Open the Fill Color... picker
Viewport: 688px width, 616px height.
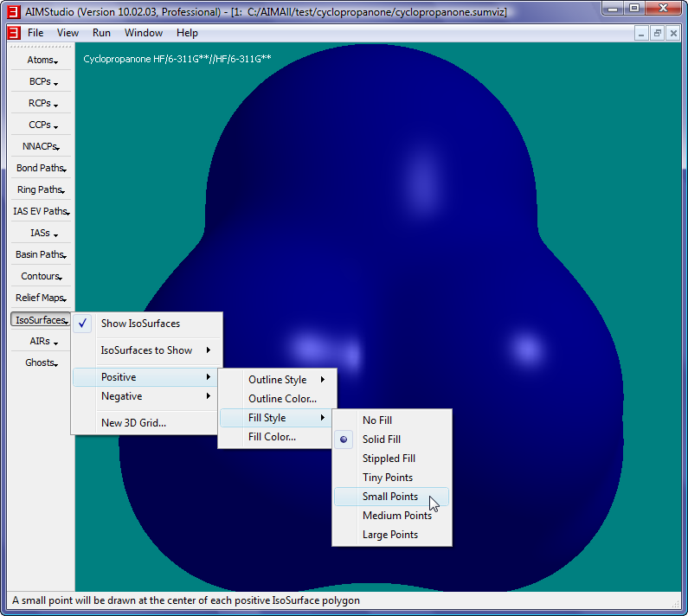(272, 437)
